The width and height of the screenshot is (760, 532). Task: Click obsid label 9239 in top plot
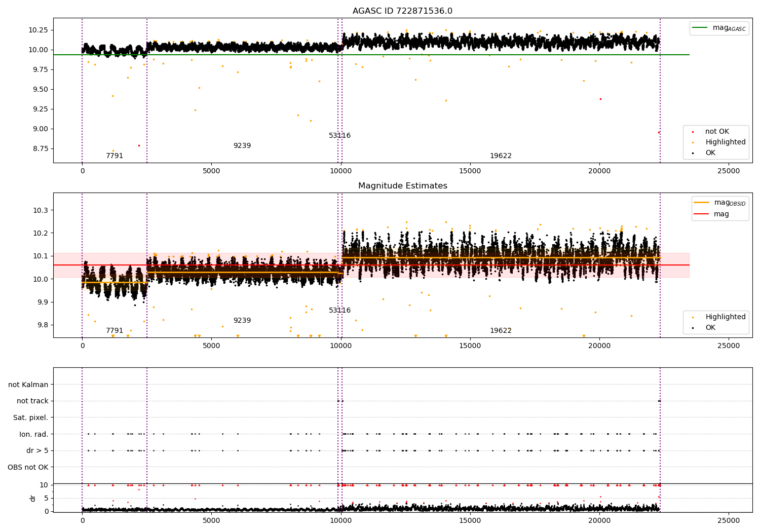point(242,146)
